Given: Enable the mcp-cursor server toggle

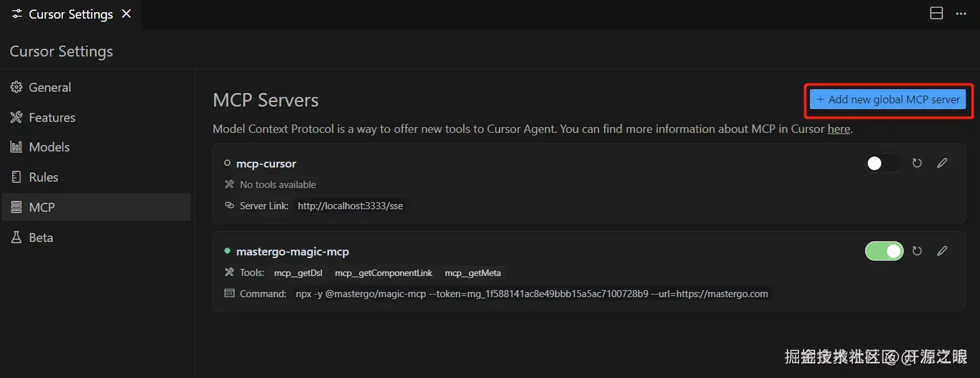Looking at the screenshot, I should (884, 163).
